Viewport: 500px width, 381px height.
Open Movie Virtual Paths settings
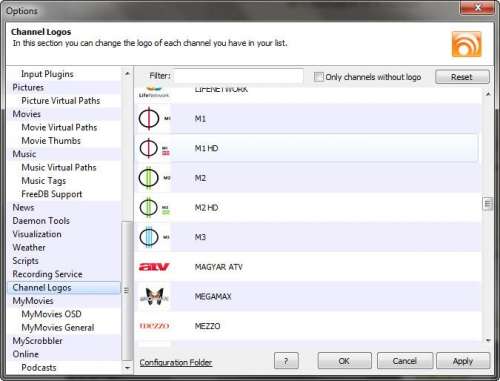tap(59, 127)
